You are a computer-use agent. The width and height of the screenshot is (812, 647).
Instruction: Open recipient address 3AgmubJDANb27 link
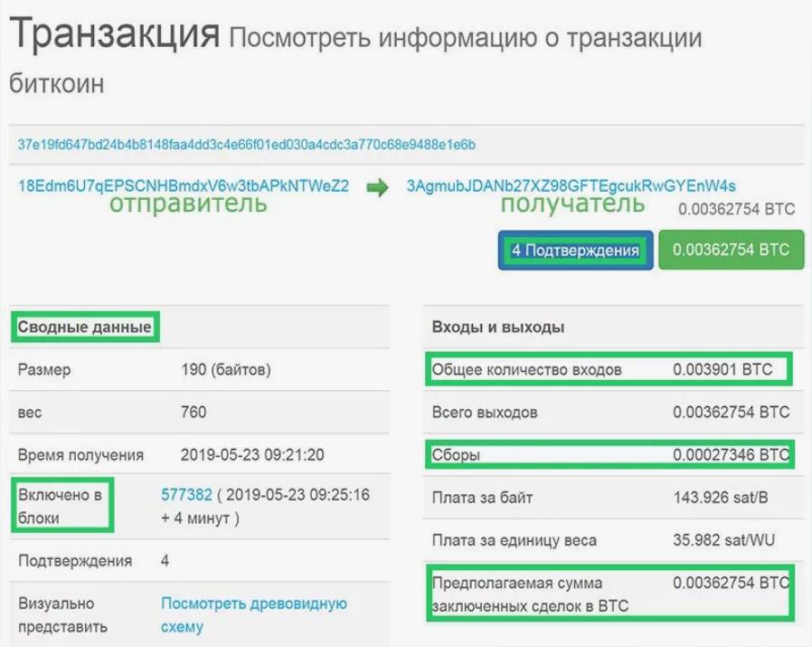571,186
